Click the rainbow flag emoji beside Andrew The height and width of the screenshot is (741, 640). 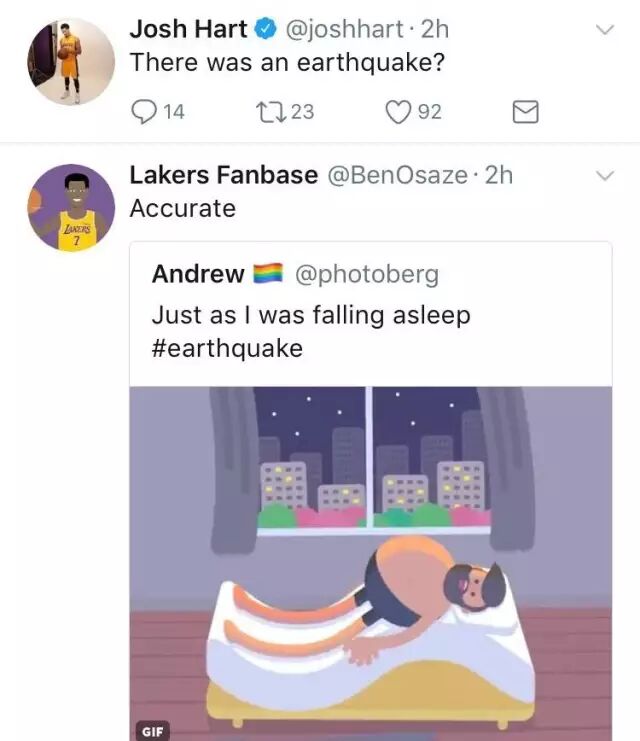point(268,274)
